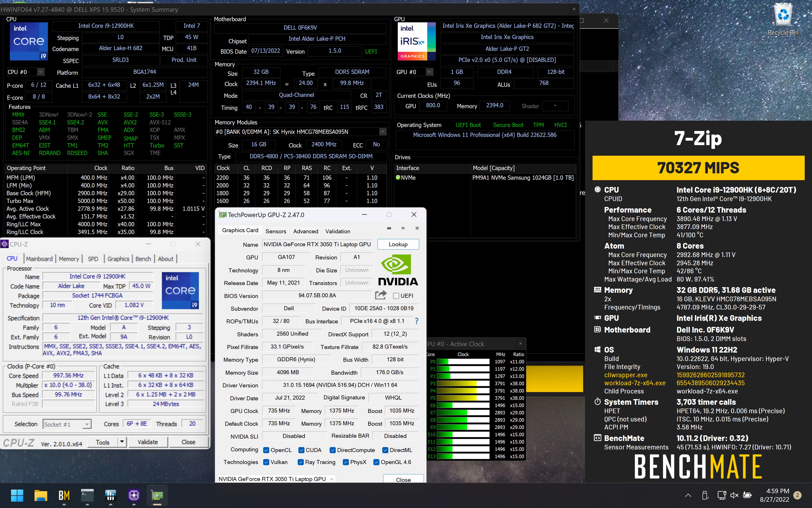Switch to GPU-Z taskbar icon
Image resolution: width=812 pixels, height=508 pixels.
click(157, 495)
